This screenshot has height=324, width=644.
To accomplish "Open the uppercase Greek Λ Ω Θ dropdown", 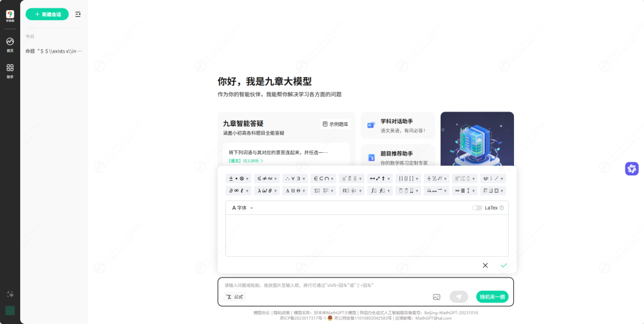I will (x=295, y=191).
